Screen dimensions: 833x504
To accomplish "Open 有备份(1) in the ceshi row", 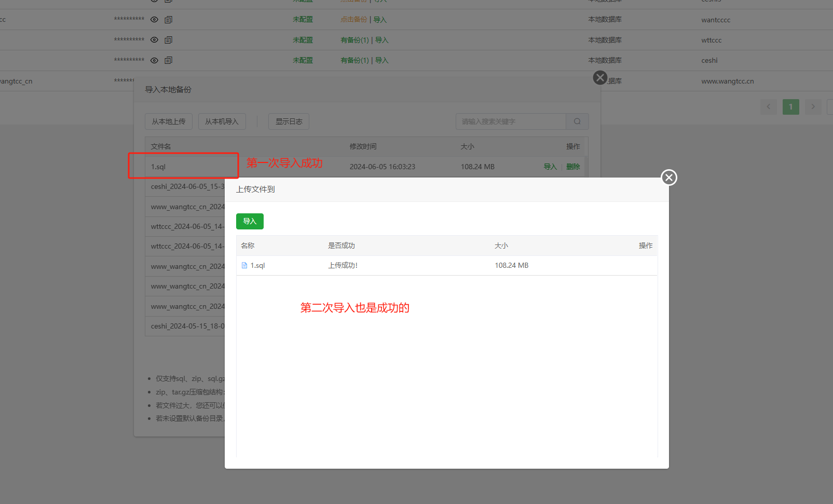I will (x=354, y=60).
